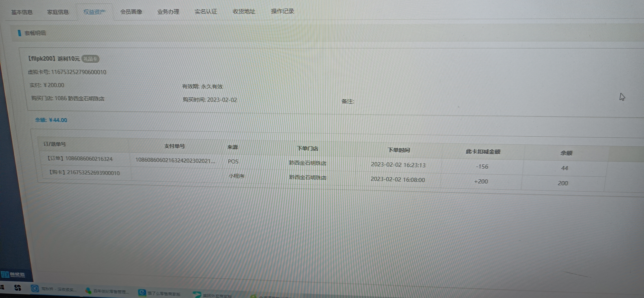Open the 业务办理 tab
Screen dimensions: 644x298
168,12
